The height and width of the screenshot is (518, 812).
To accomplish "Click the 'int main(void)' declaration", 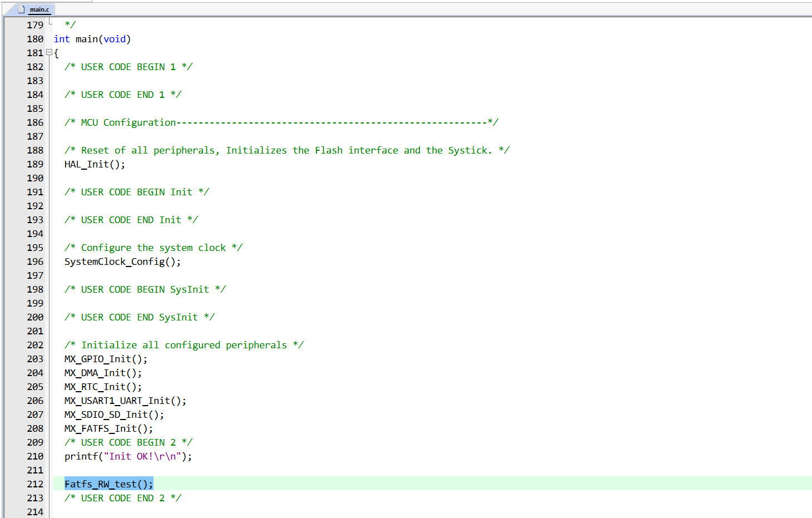I will click(x=92, y=39).
